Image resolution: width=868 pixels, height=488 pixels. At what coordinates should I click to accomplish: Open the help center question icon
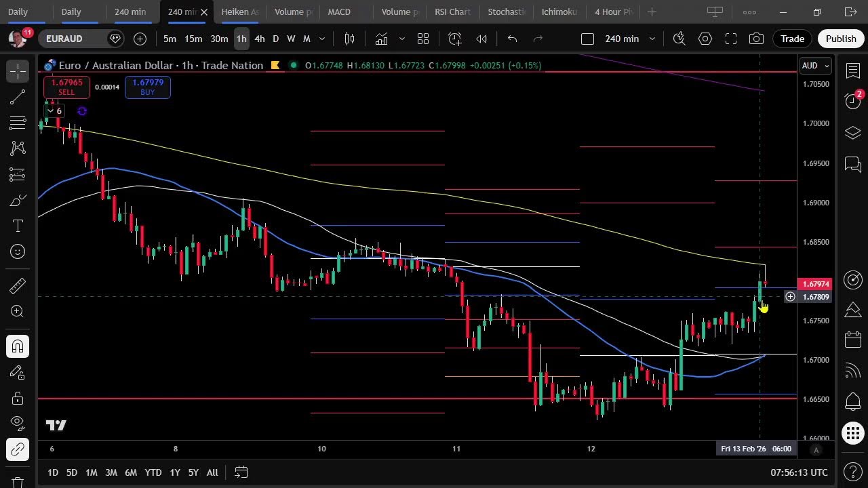853,471
